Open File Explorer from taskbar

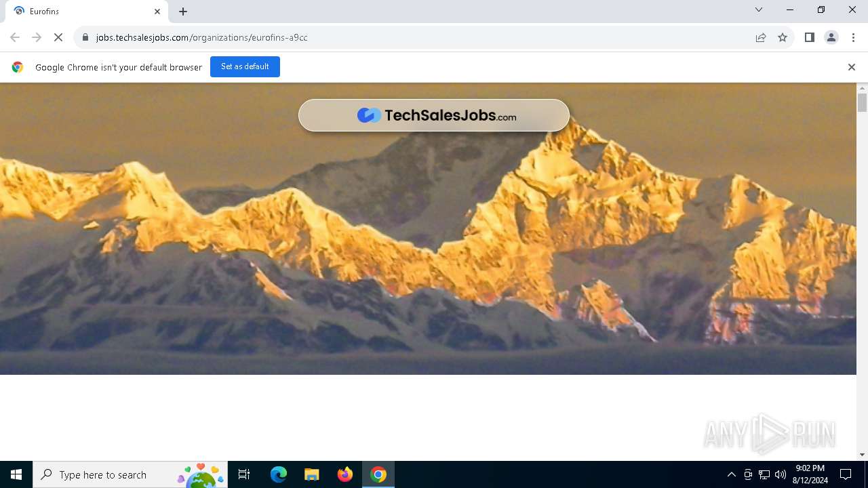(312, 474)
